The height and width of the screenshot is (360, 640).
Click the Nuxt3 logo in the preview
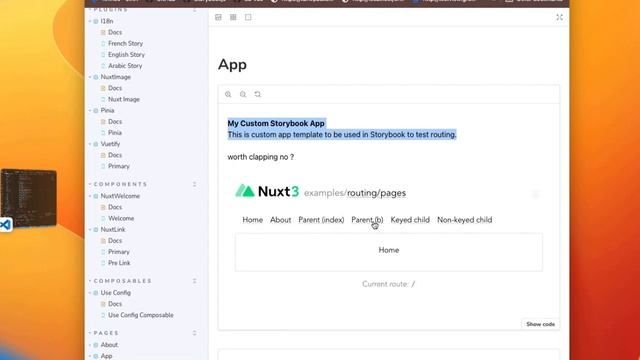pos(267,191)
